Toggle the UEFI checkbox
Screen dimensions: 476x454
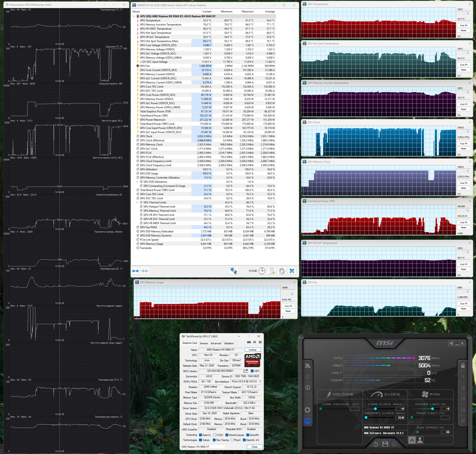[252, 371]
